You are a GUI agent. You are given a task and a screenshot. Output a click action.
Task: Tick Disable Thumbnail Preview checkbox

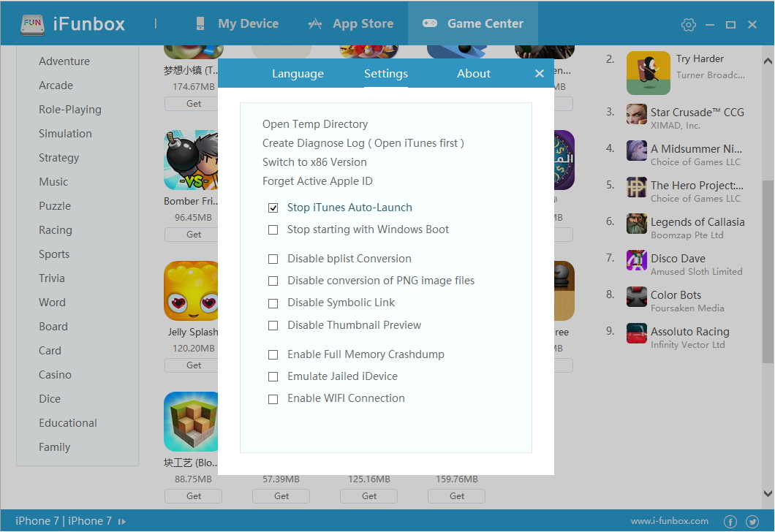click(273, 326)
